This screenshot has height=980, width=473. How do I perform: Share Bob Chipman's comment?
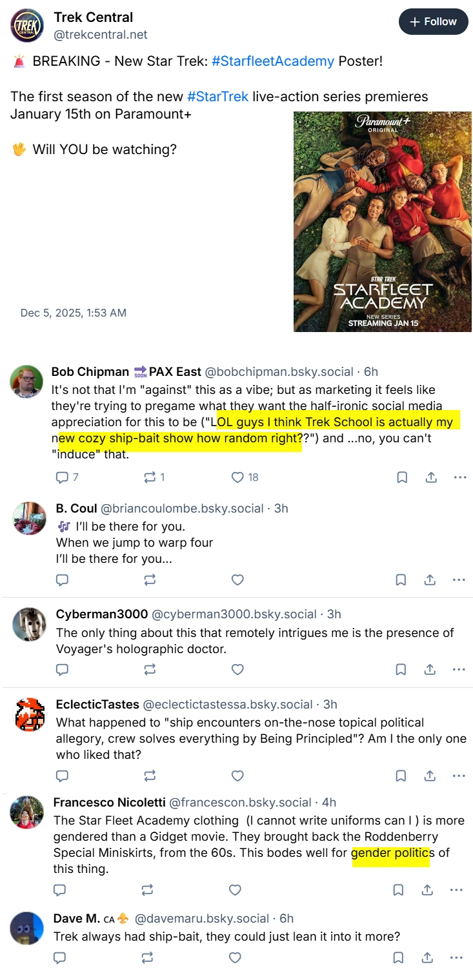point(430,477)
